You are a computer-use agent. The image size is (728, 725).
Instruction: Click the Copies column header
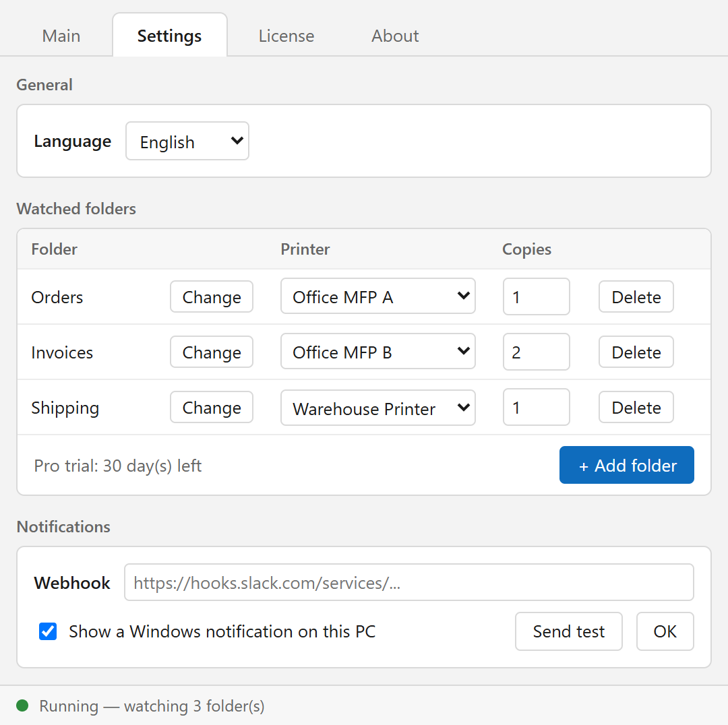tap(526, 250)
